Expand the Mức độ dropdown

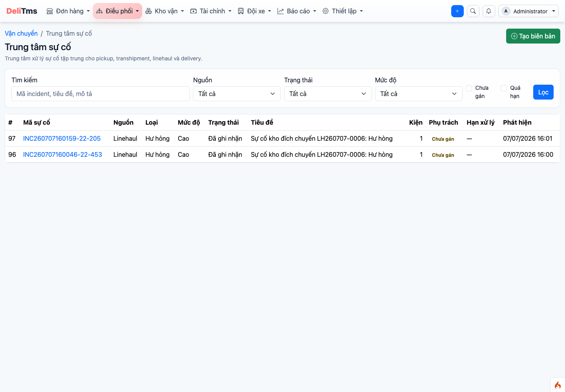click(x=419, y=94)
